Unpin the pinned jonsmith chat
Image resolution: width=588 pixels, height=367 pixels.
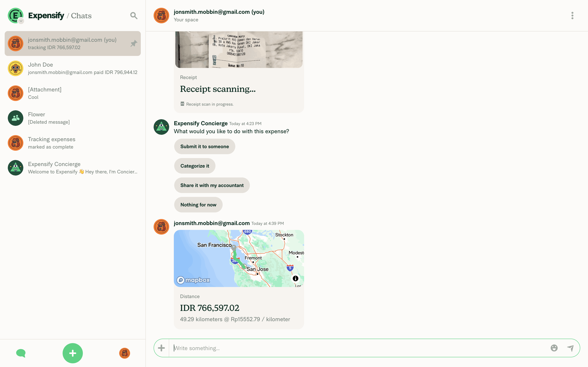134,43
